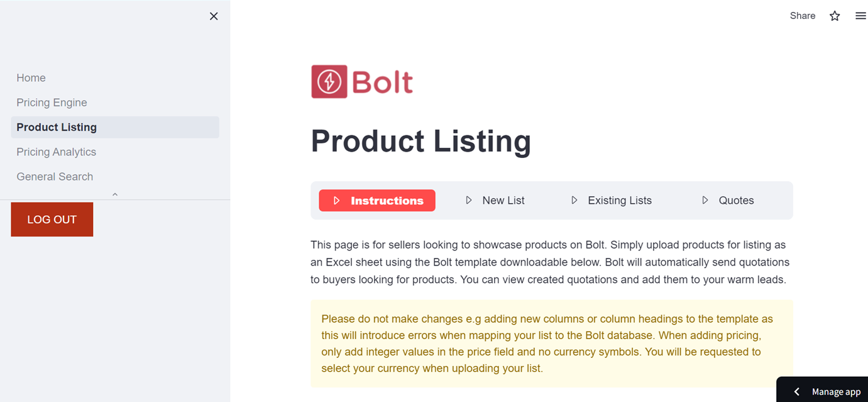This screenshot has width=868, height=402.
Task: Navigate to Home in the sidebar
Action: pyautogui.click(x=31, y=77)
